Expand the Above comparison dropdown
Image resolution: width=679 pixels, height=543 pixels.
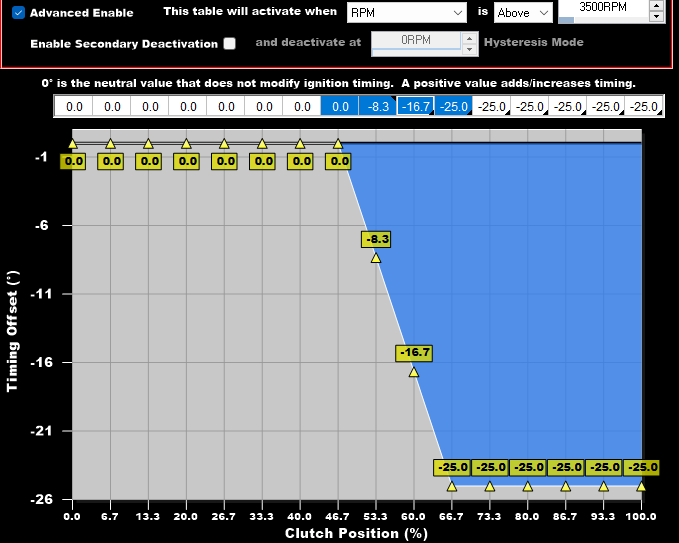(x=523, y=13)
